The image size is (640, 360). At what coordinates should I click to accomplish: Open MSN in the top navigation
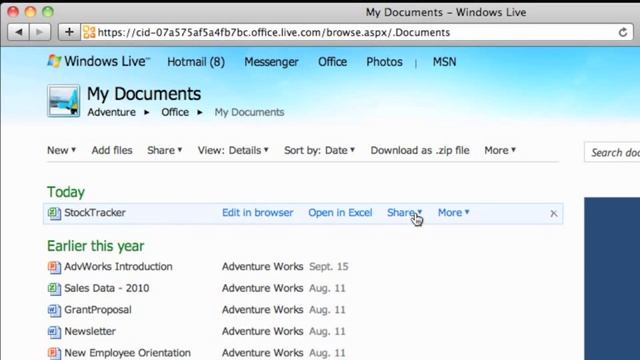[444, 62]
